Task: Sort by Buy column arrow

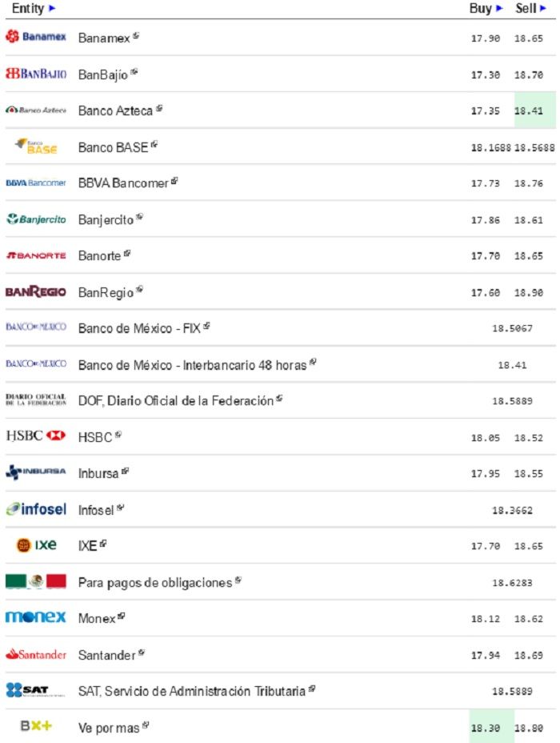Action: click(499, 8)
